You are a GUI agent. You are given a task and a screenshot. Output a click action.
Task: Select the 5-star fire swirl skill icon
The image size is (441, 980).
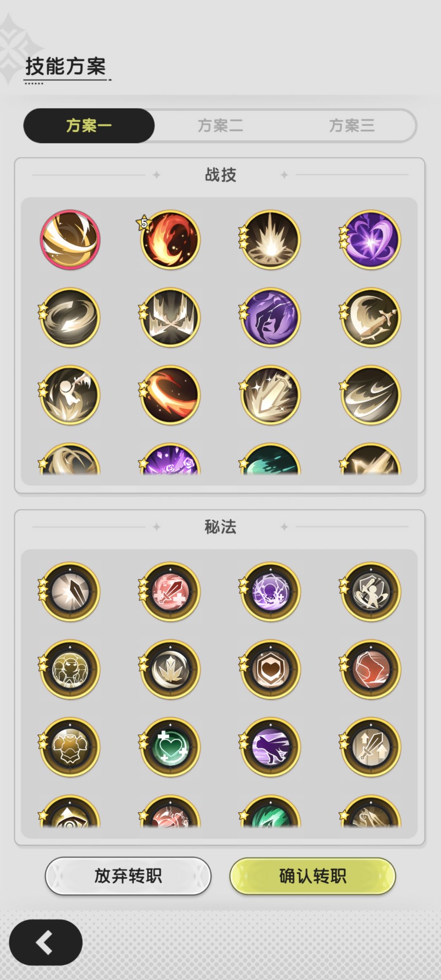click(170, 240)
